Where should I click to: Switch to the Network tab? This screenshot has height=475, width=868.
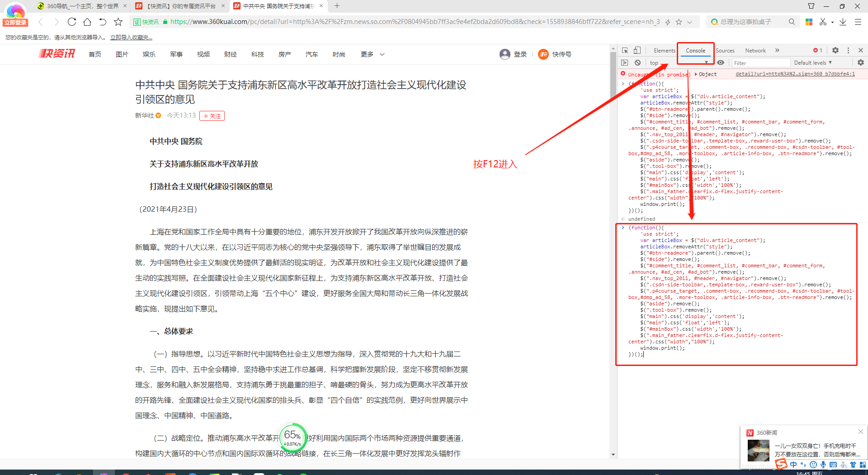click(x=755, y=51)
